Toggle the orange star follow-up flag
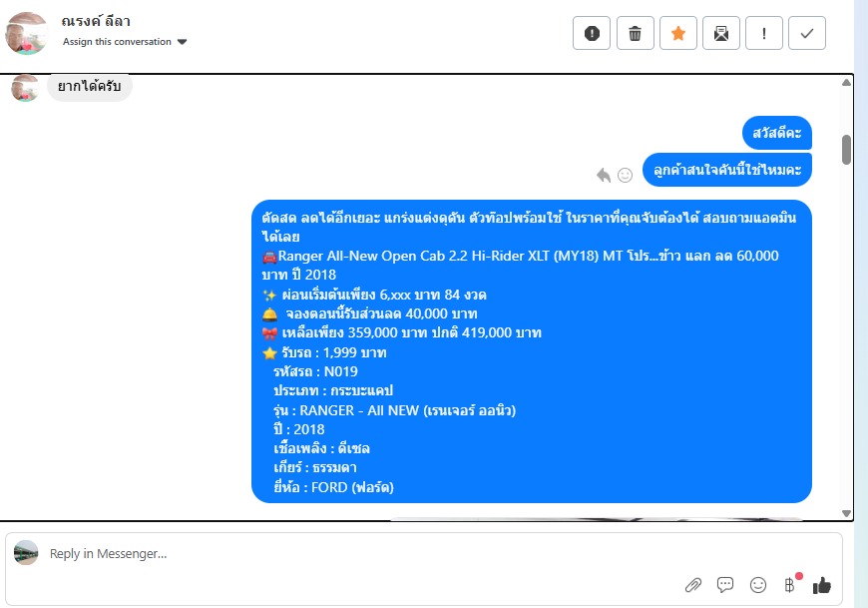The height and width of the screenshot is (608, 868). coord(678,33)
